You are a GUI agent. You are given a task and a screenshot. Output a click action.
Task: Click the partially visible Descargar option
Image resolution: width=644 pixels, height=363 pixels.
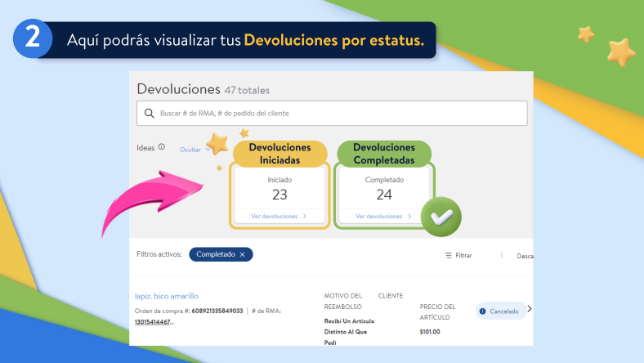[x=525, y=255]
